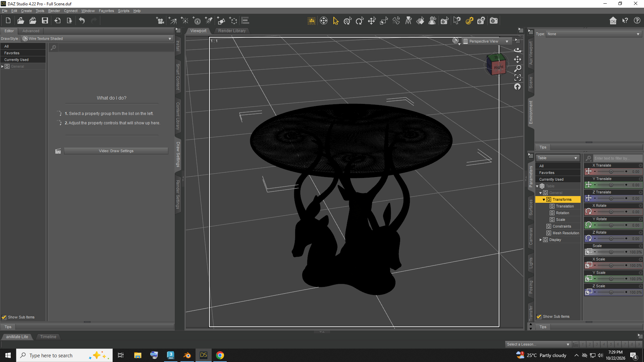Click the Undo arrow icon

(x=82, y=21)
